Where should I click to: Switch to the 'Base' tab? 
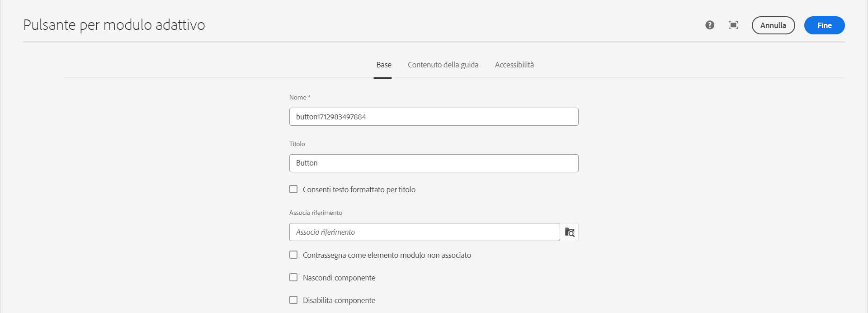click(x=384, y=65)
